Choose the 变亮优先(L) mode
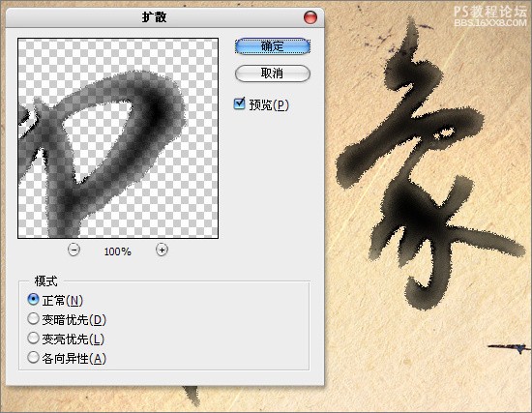 coord(33,338)
